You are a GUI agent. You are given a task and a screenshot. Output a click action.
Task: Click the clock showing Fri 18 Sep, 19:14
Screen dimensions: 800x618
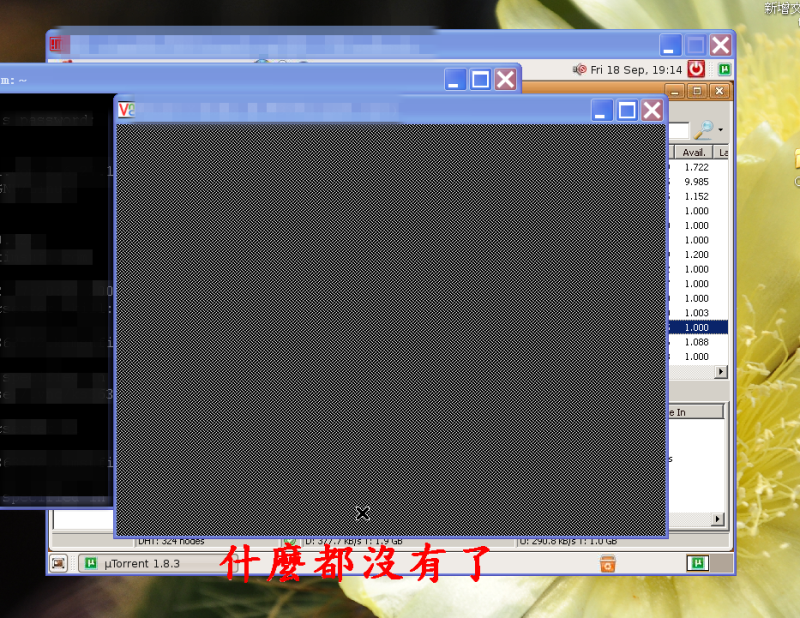[x=635, y=69]
